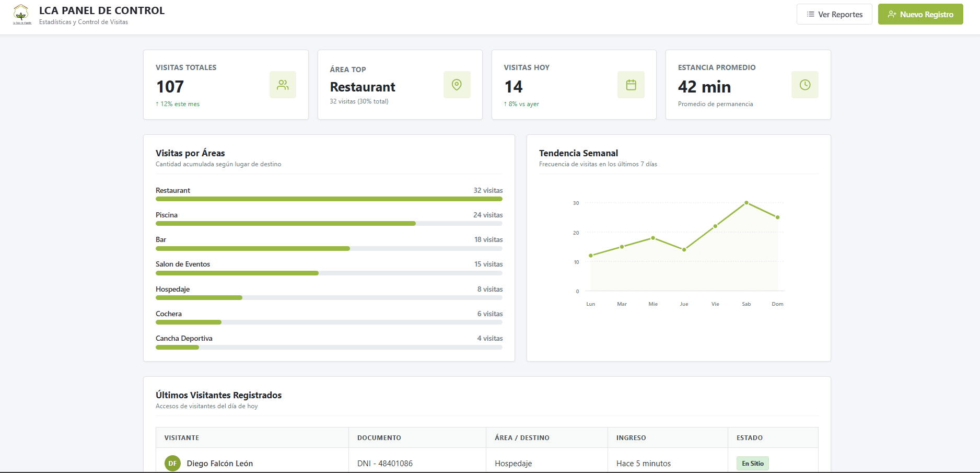Click the 18 visitas count for Bar
This screenshot has width=980, height=473.
click(488, 239)
